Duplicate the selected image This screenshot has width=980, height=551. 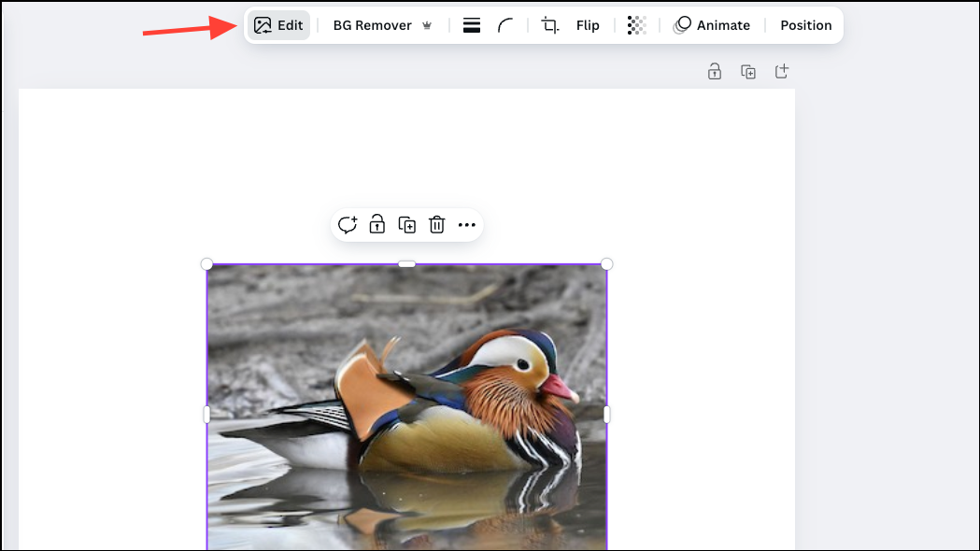tap(406, 224)
